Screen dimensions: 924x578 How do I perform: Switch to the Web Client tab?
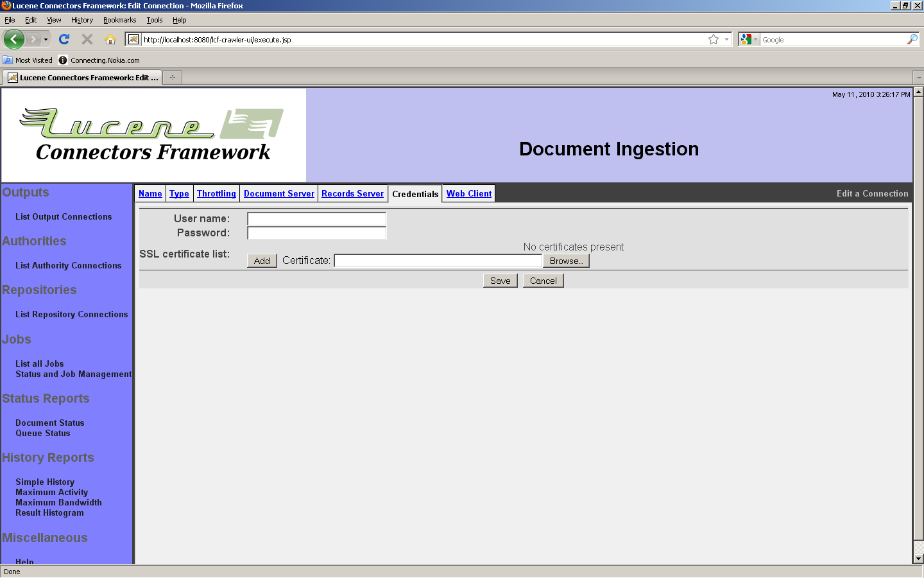[x=469, y=193]
